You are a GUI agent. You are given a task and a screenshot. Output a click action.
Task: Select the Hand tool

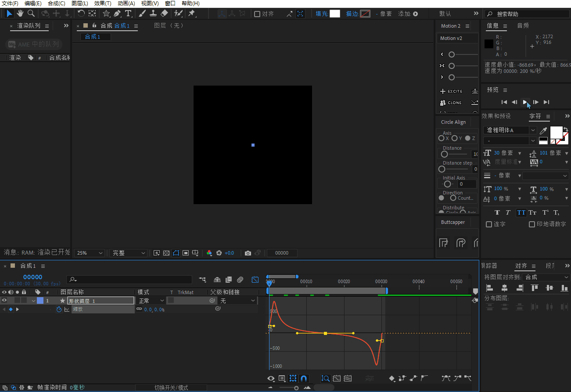[x=20, y=14]
